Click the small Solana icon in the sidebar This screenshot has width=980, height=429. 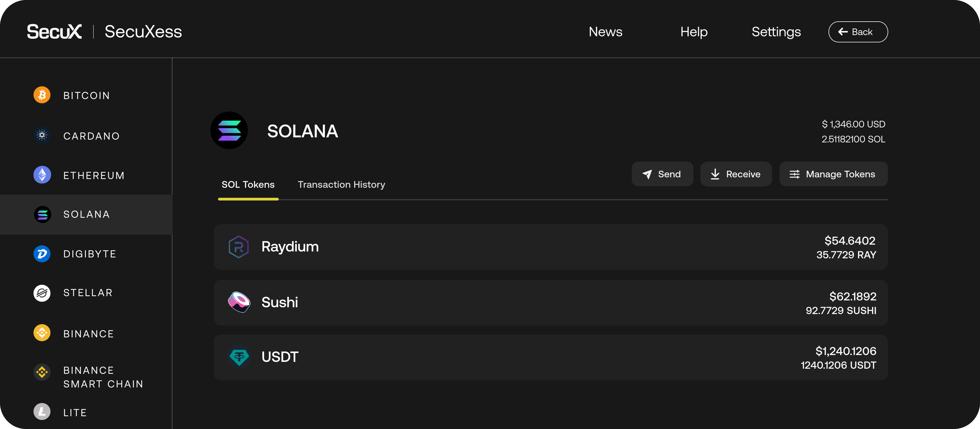pyautogui.click(x=42, y=215)
